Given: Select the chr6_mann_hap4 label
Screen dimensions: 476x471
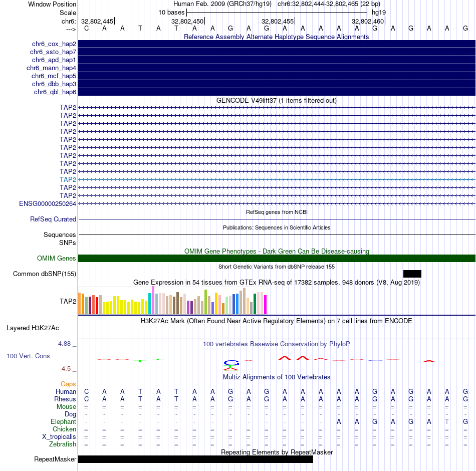Looking at the screenshot, I should click(51, 68).
